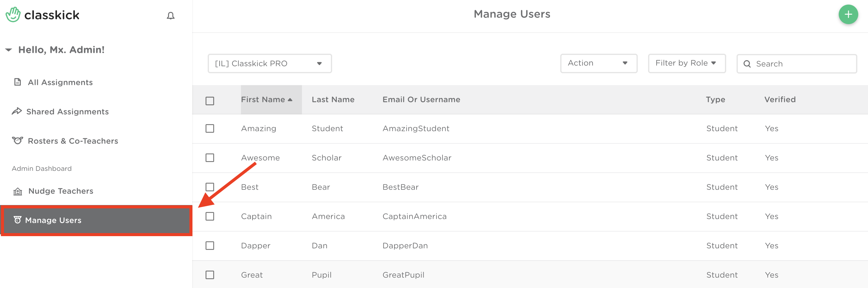Select the Captain America row checkbox
The height and width of the screenshot is (288, 868).
click(x=210, y=216)
